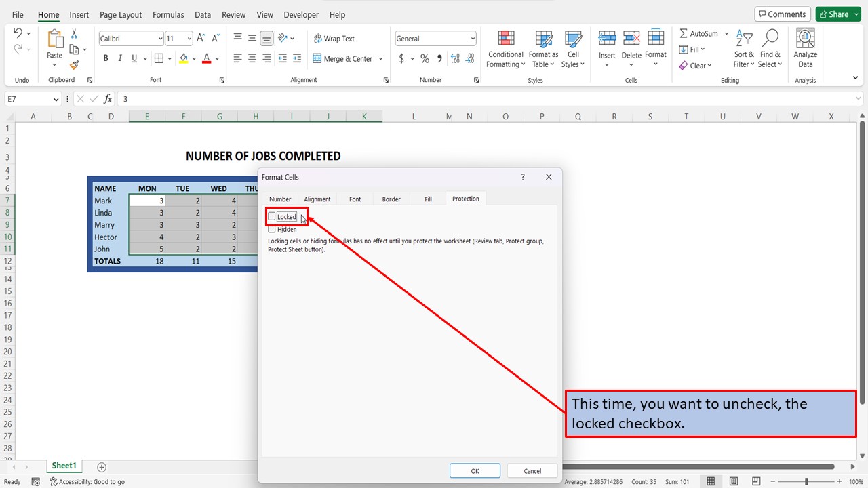The height and width of the screenshot is (488, 868).
Task: Click the OK button
Action: [475, 470]
